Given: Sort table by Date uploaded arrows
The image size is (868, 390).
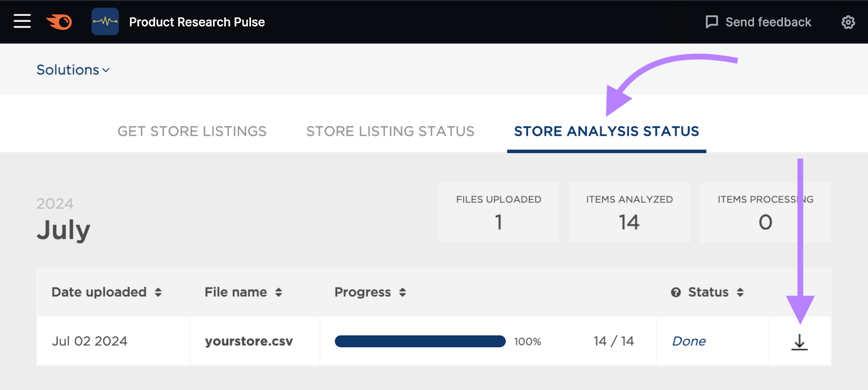Looking at the screenshot, I should pyautogui.click(x=158, y=292).
